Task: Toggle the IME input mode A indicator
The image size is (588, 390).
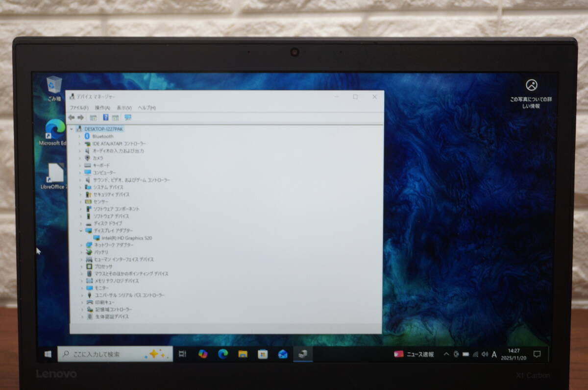Action: pyautogui.click(x=494, y=354)
